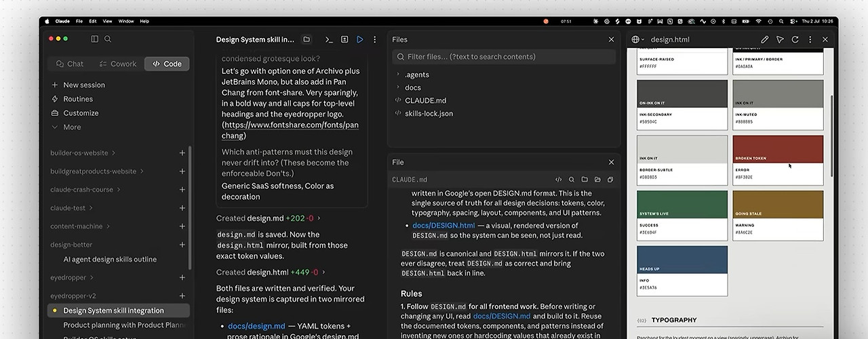Open the fontshare.com panchang link
The image size is (868, 339).
point(291,130)
